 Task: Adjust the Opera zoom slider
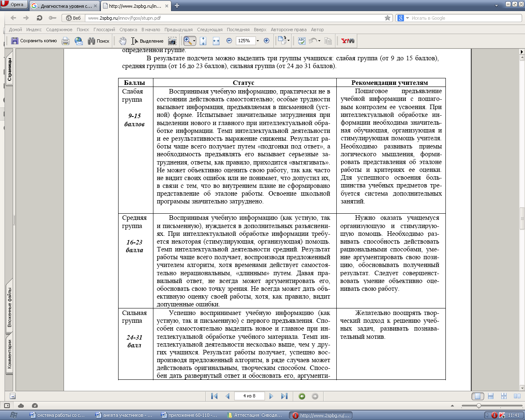click(x=479, y=406)
